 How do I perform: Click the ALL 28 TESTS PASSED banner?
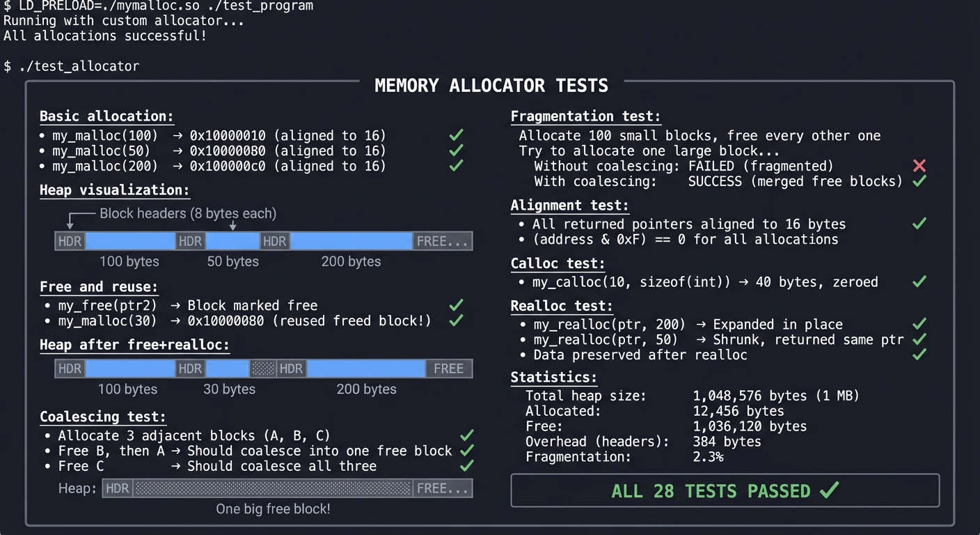point(725,490)
